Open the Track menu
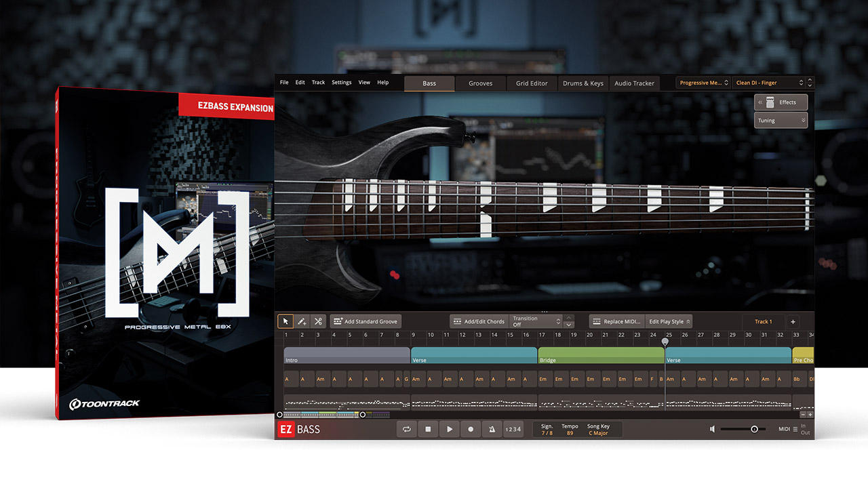 (x=318, y=83)
